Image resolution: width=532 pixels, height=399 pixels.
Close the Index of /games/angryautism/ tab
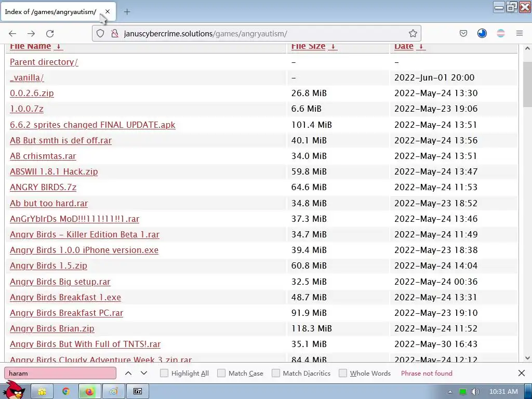[x=108, y=11]
